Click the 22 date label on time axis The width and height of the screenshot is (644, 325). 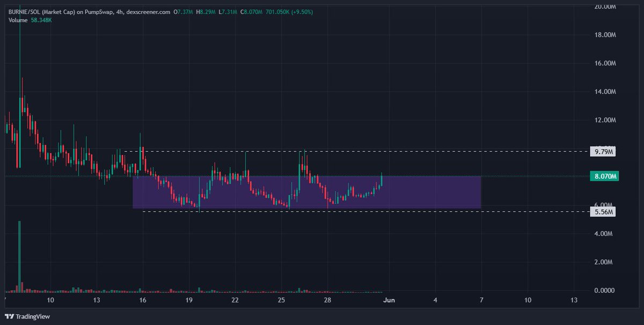(235, 300)
